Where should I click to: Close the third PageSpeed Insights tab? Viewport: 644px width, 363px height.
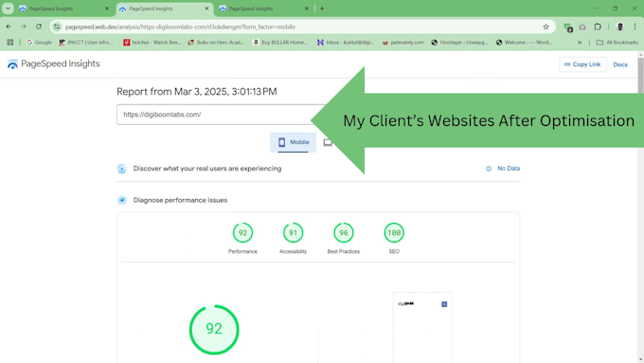point(307,9)
